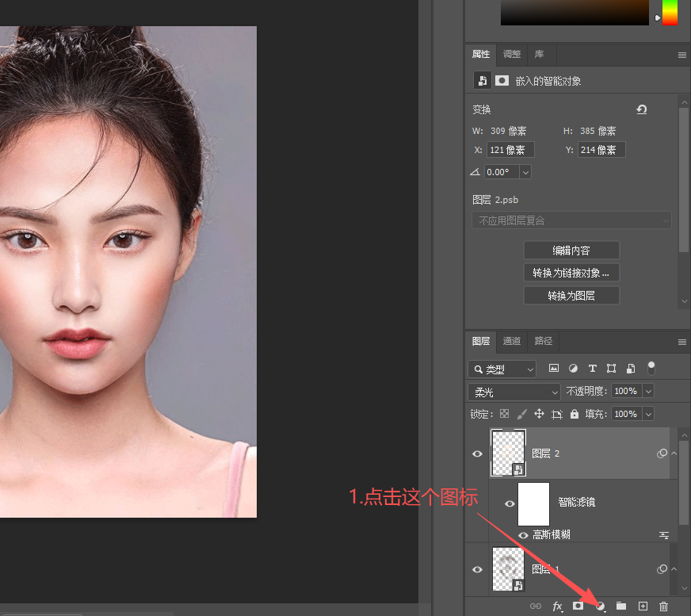Click the link layers icon
The width and height of the screenshot is (691, 616).
[x=536, y=606]
